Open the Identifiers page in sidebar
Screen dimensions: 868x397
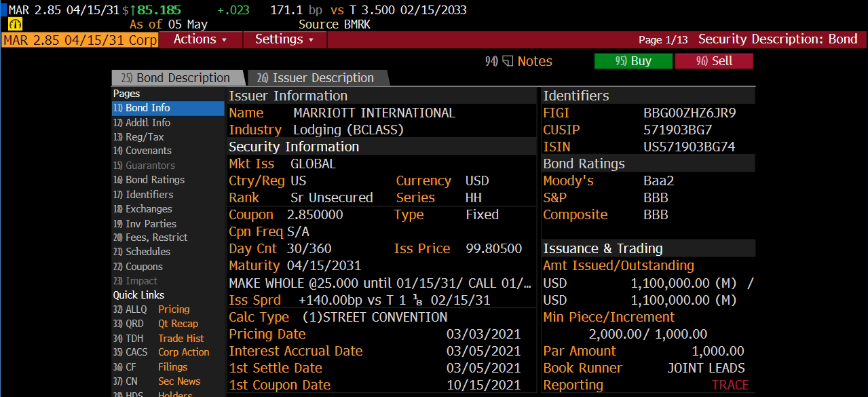pos(143,194)
